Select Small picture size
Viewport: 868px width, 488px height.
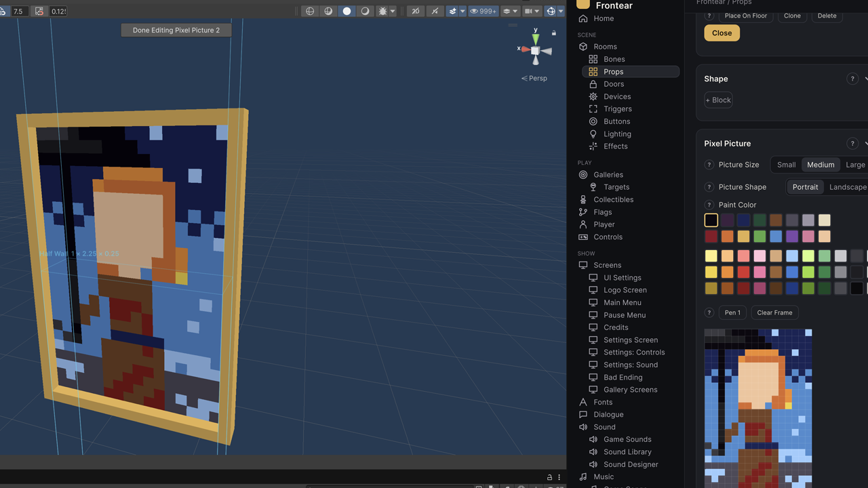(x=787, y=165)
